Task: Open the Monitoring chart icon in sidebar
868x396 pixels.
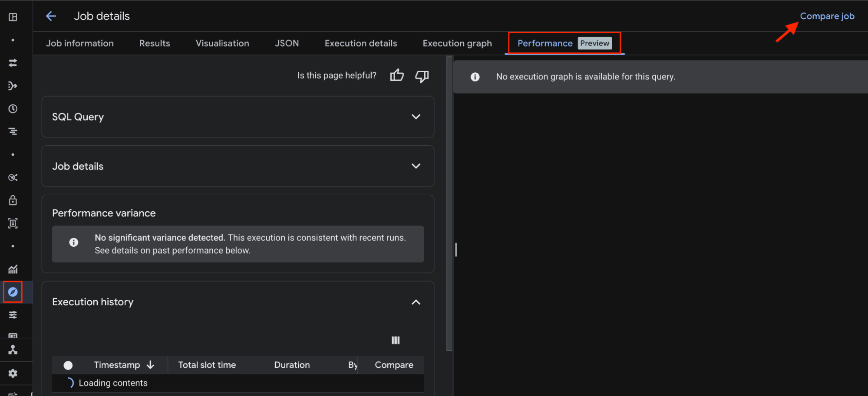Action: click(x=13, y=269)
